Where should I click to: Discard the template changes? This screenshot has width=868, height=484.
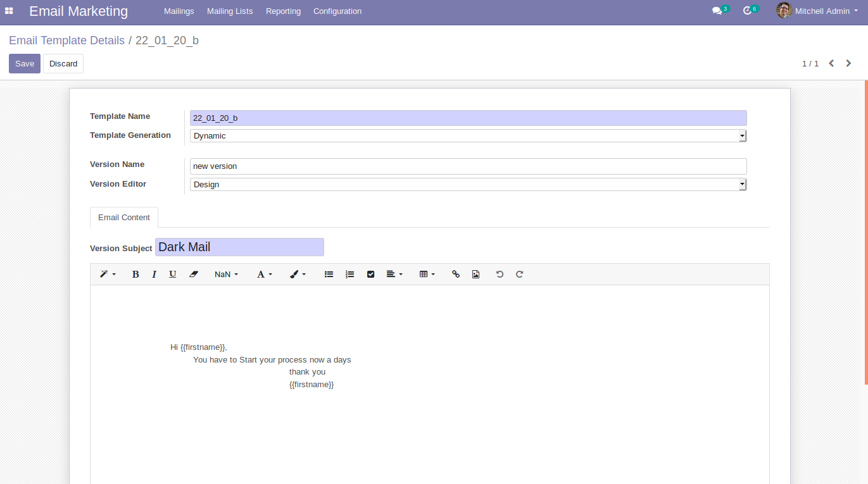point(63,63)
